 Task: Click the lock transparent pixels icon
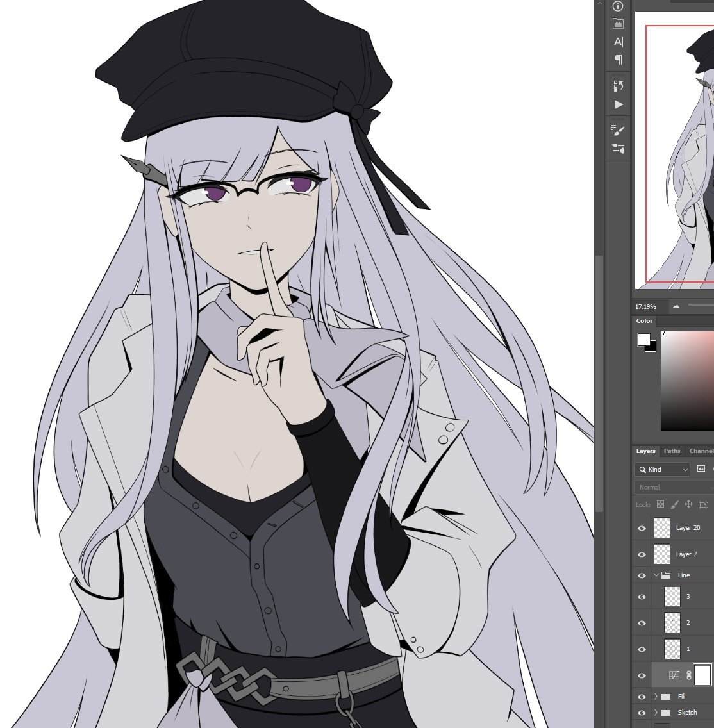click(x=660, y=504)
